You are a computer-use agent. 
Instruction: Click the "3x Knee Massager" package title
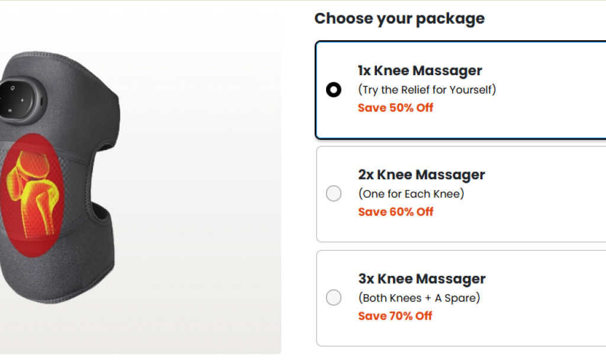[421, 279]
